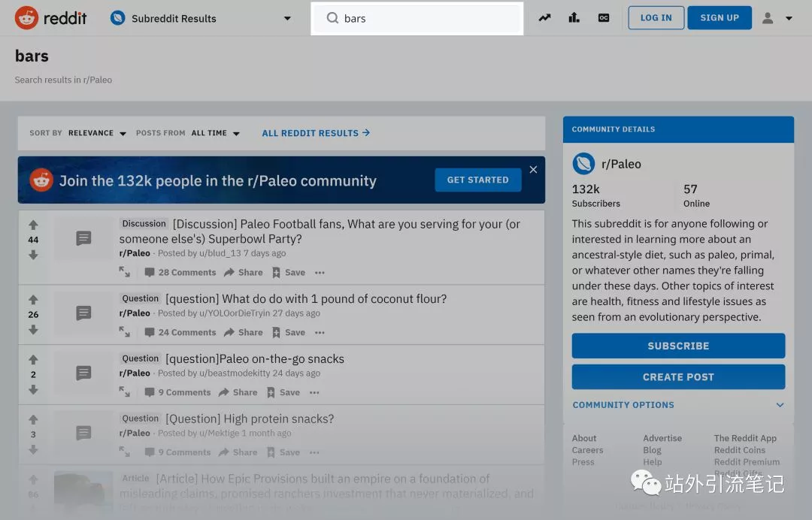Focus the search box containing bars
812x520 pixels.
tap(417, 19)
